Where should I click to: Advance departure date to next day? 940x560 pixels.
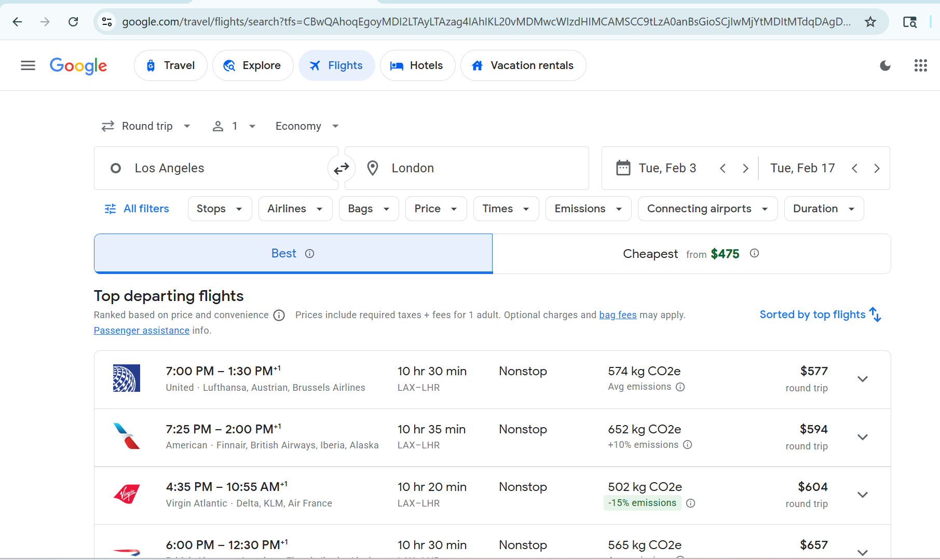click(745, 169)
